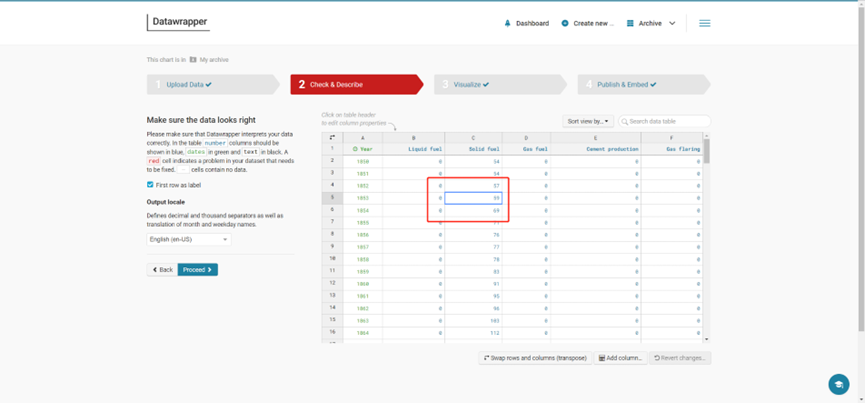Image resolution: width=865 pixels, height=403 pixels.
Task: Select the Solid fuel cell 83
Action: [473, 272]
